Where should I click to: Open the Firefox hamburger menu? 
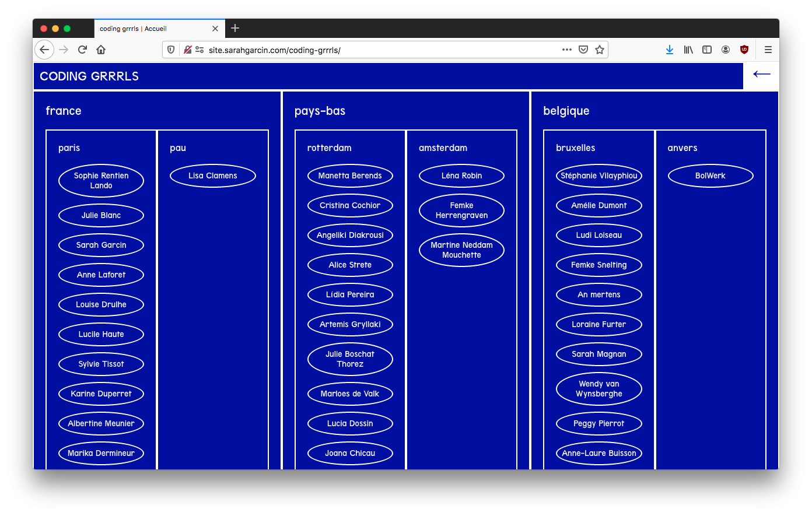point(768,50)
